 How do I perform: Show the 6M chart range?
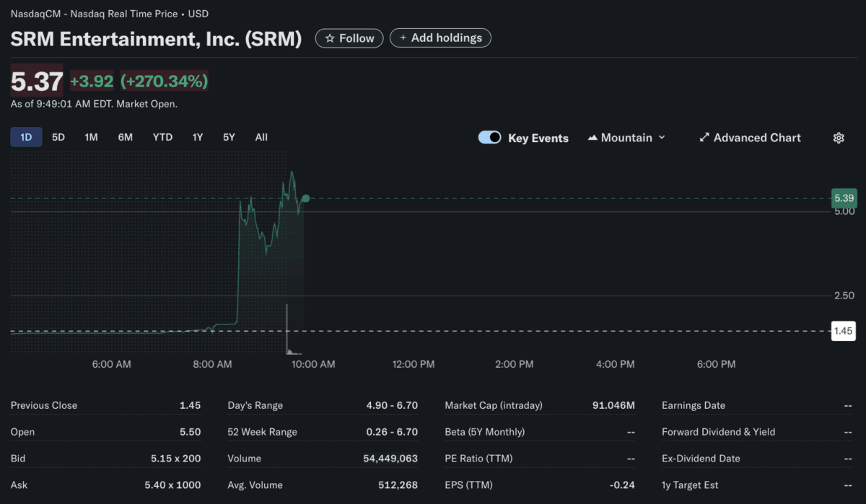point(125,137)
